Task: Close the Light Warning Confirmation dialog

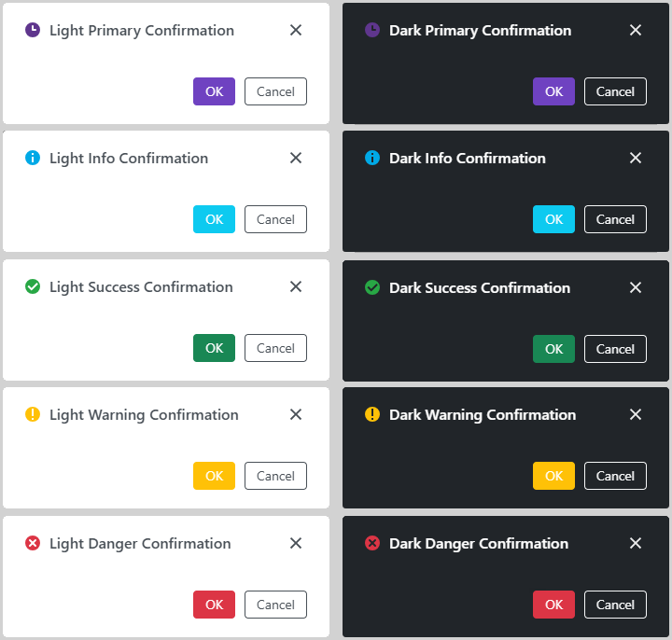Action: (296, 414)
